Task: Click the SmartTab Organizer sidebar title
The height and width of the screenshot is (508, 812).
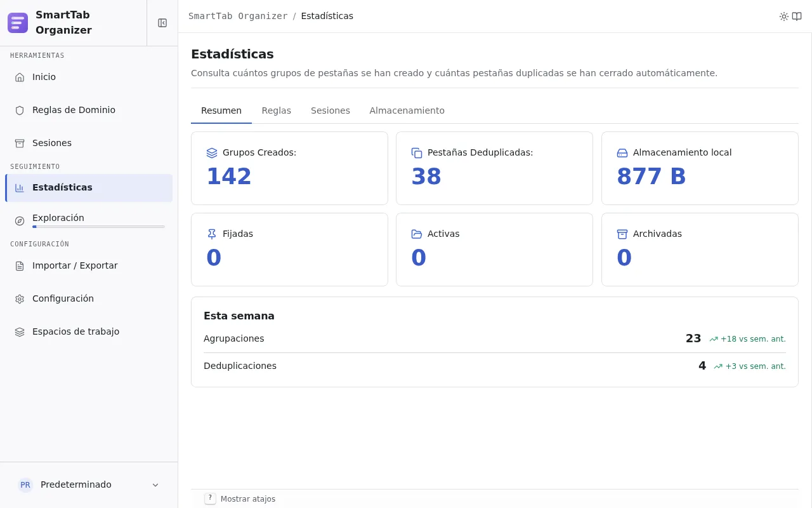Action: (x=63, y=23)
